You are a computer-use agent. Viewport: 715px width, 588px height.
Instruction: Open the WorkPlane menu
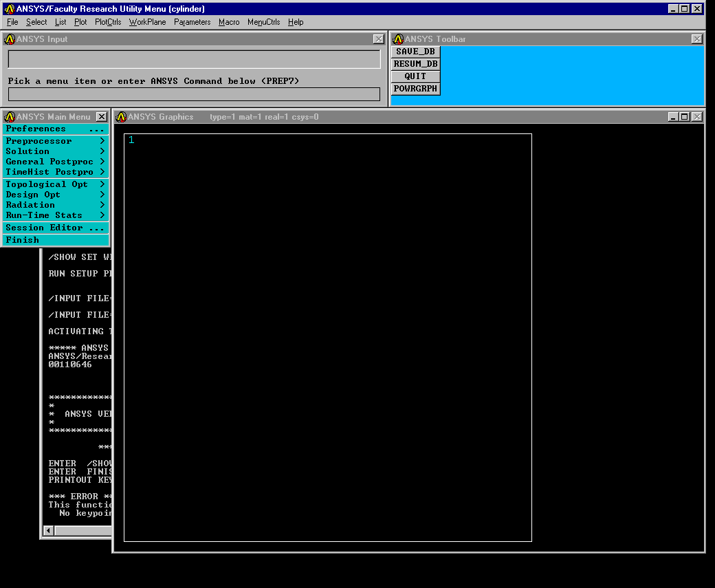tap(147, 22)
